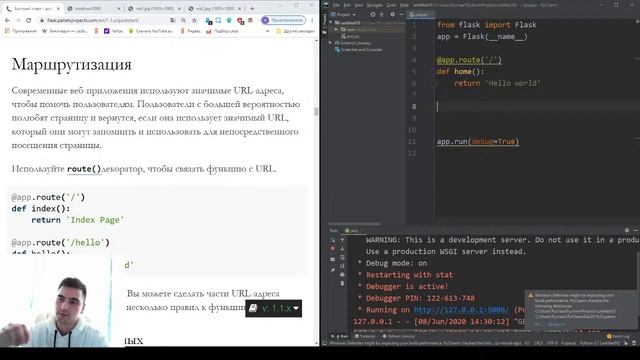Open the Python Console tool window tab
Image resolution: width=640 pixels, height=360 pixels.
pos(398,336)
